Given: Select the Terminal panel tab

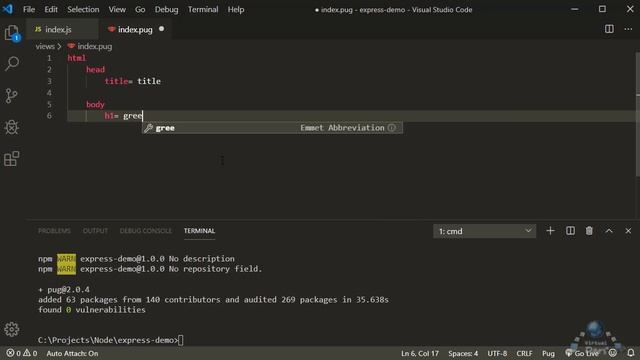Looking at the screenshot, I should 199,231.
